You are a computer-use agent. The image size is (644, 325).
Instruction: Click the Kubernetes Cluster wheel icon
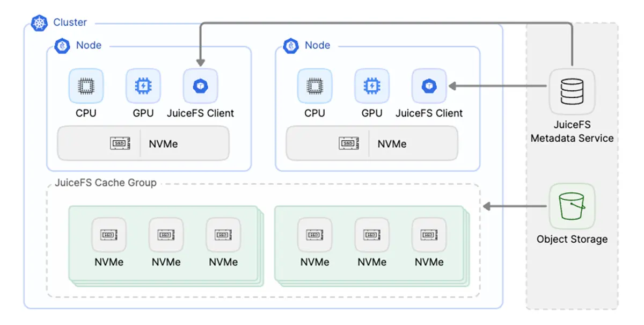[40, 23]
